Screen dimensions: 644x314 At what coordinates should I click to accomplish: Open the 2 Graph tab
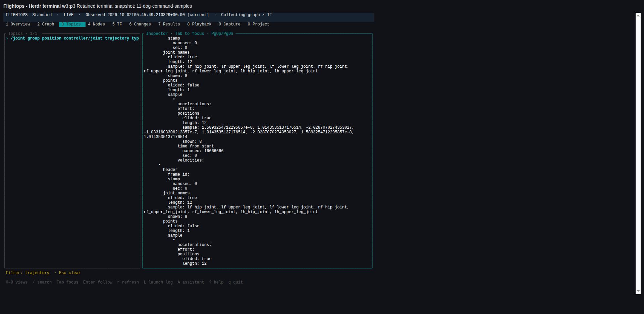pos(46,24)
